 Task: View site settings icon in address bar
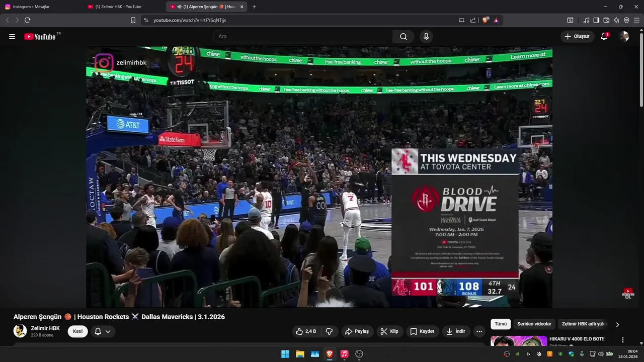(x=146, y=20)
